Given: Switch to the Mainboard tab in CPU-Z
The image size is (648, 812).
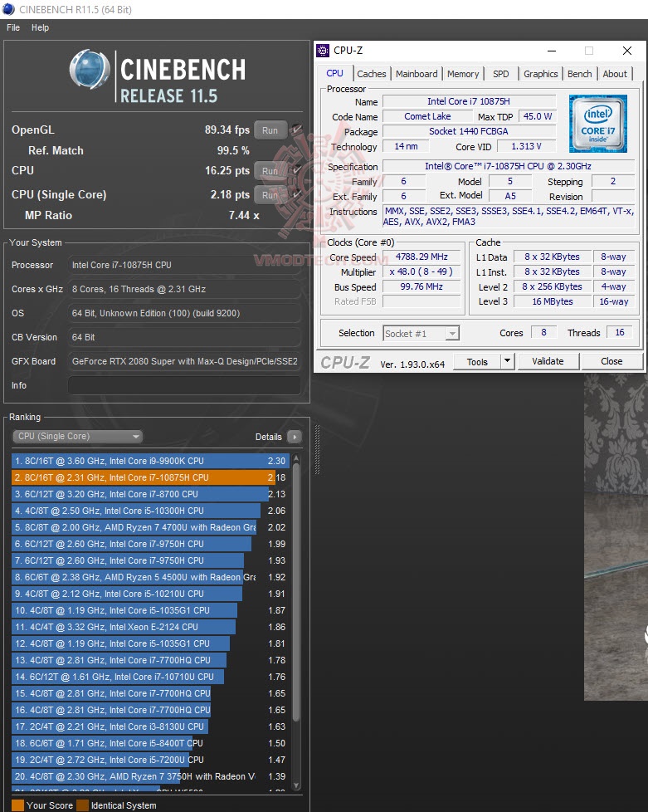Looking at the screenshot, I should [417, 74].
